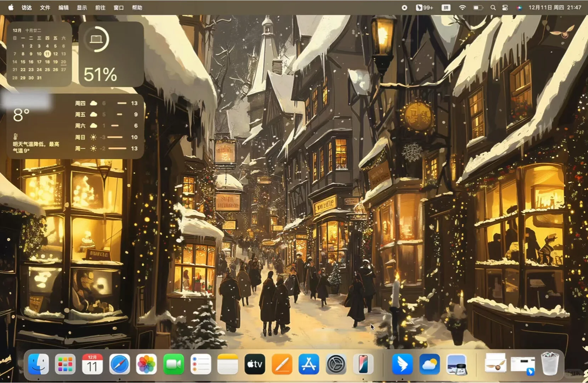Open the Weather app in the Dock

(429, 364)
